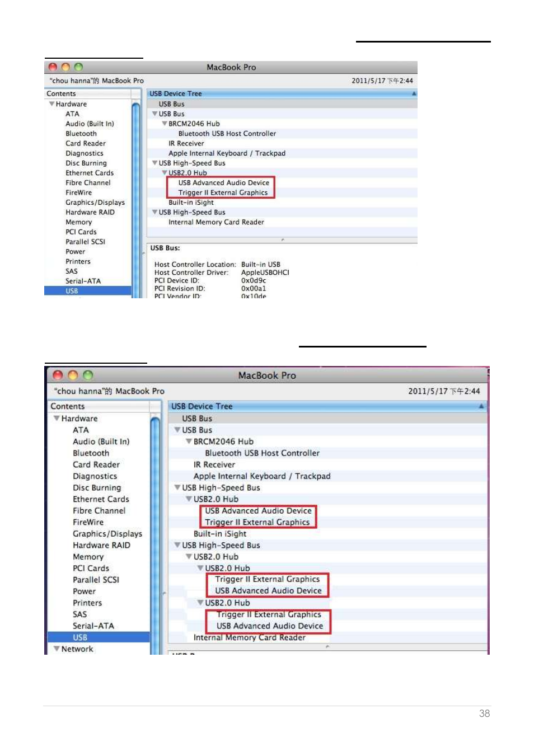Select Audio (Built In) in the upper window
Screen dimensions: 534x756
[x=90, y=124]
